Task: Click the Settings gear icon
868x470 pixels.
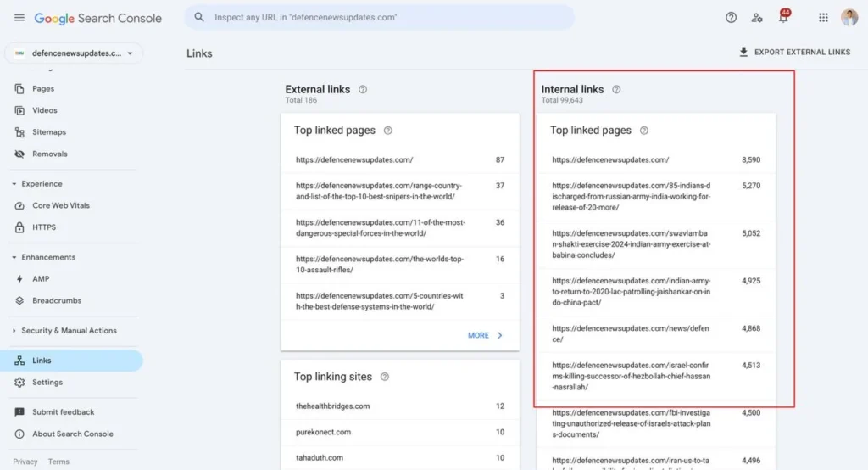Action: 19,383
